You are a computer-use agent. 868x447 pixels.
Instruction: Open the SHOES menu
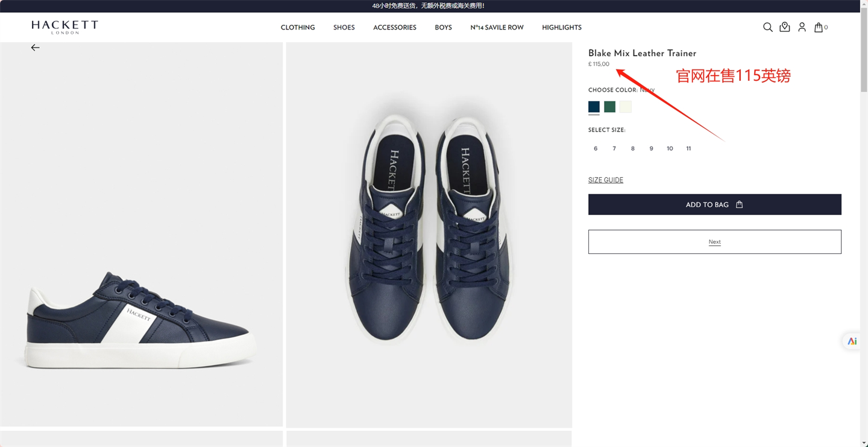(x=344, y=28)
